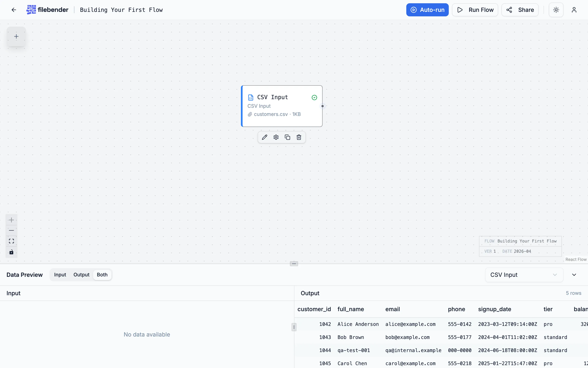Click the Alice Anderson cell

358,324
